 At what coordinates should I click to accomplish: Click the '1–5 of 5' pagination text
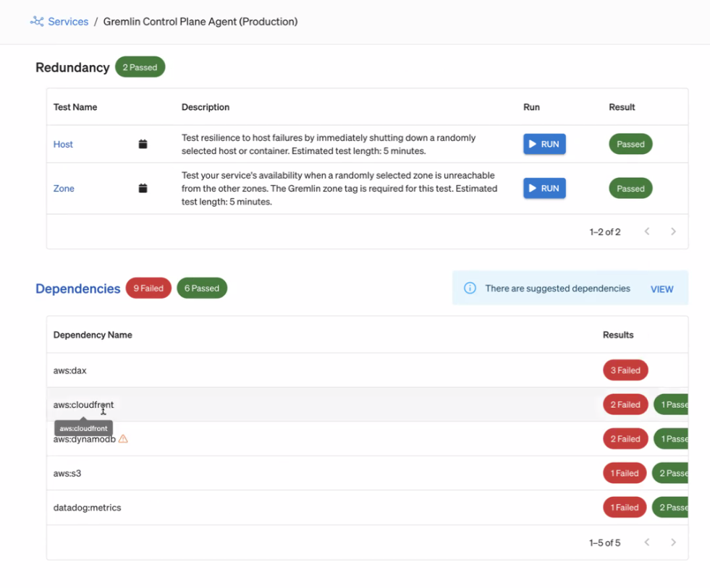(604, 542)
